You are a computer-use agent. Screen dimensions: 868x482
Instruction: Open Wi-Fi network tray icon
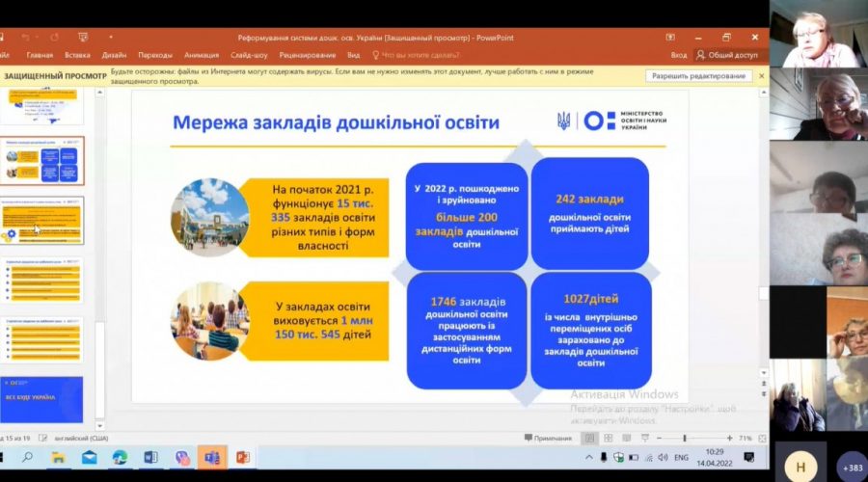tap(649, 458)
